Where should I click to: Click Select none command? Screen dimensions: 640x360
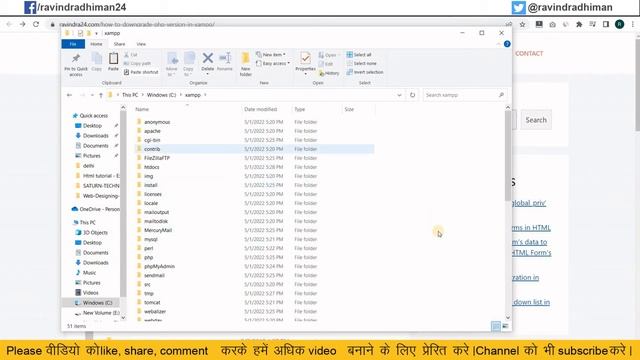click(361, 63)
